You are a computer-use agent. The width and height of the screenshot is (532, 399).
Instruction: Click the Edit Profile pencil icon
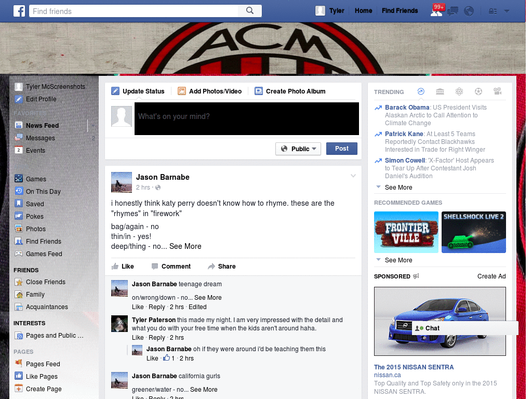(19, 99)
